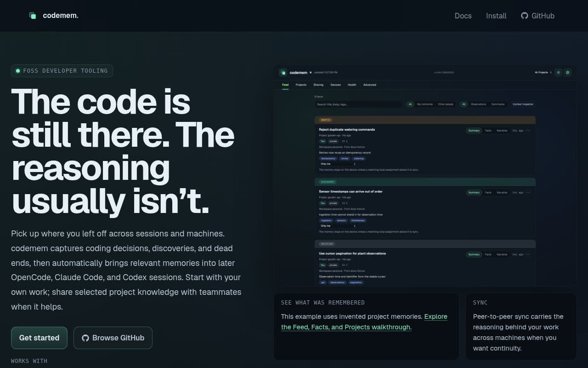The width and height of the screenshot is (588, 368).
Task: Click the 'Search title, body, tags' field
Action: pos(358,104)
